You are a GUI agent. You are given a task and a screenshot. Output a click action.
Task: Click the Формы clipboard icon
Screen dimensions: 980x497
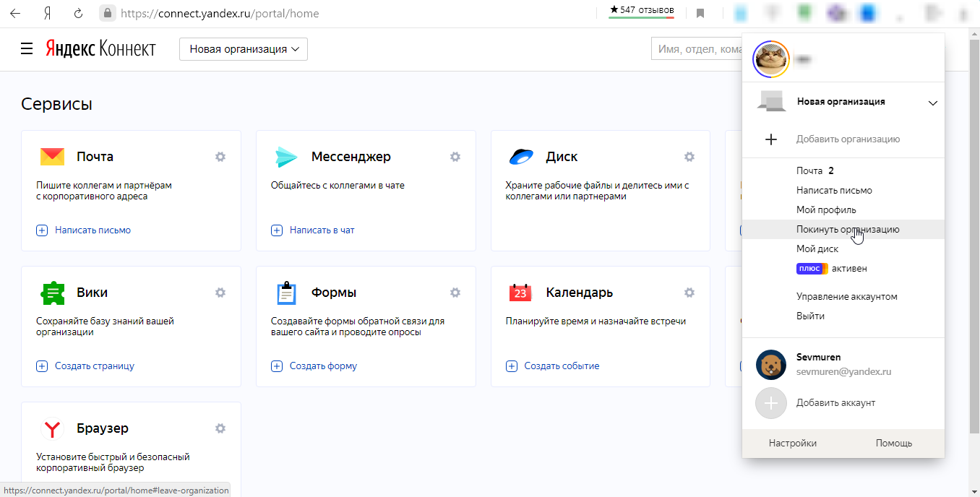point(287,293)
